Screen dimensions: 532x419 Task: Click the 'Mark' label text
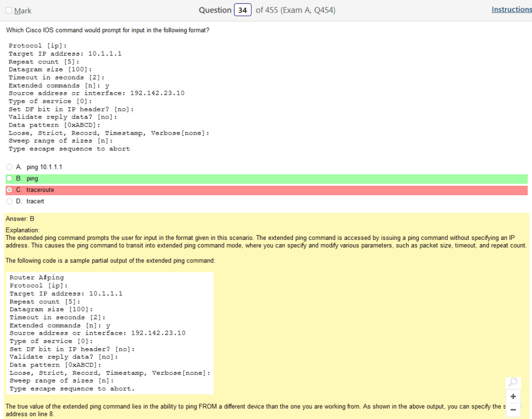23,10
